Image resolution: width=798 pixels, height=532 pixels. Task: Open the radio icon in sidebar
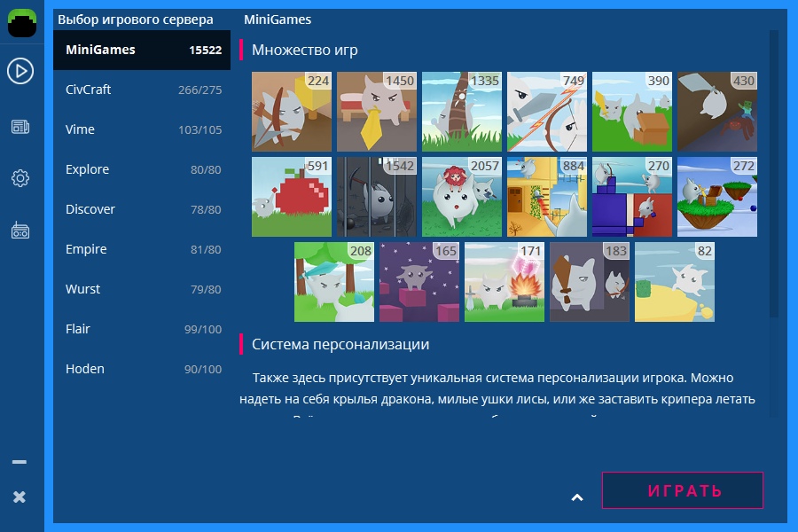(20, 231)
